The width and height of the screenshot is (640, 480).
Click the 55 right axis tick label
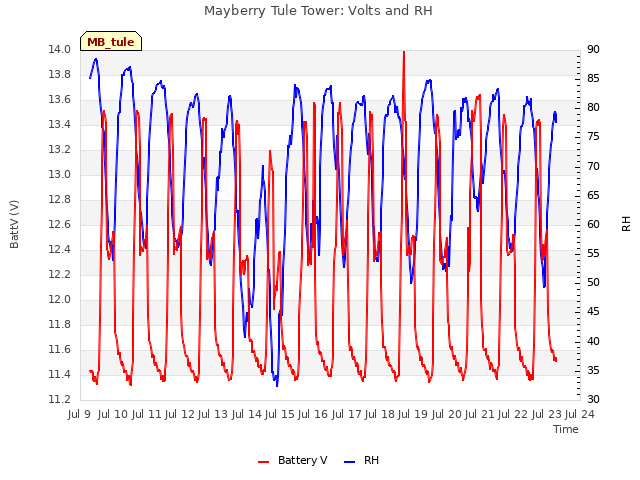(593, 253)
